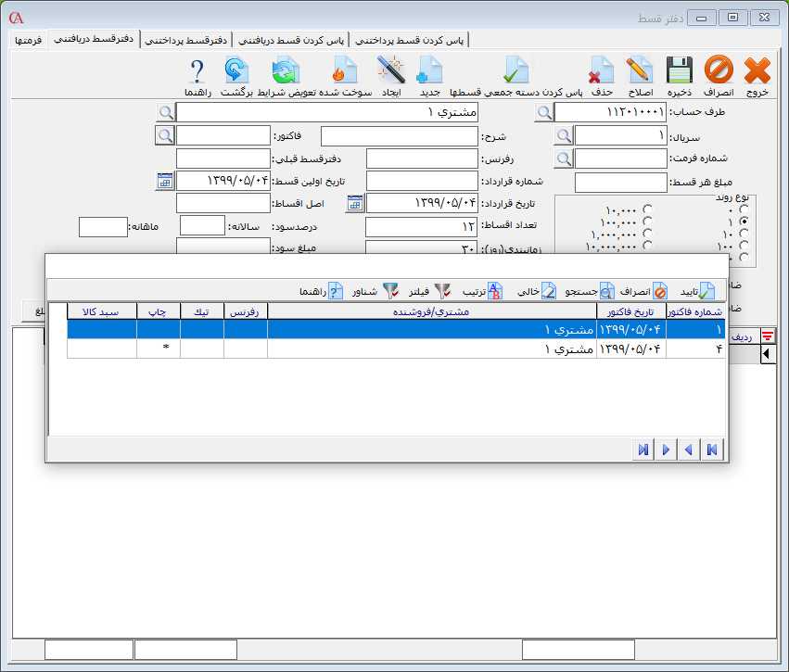Click the Save (ذخیره) floppy disk icon
This screenshot has height=672, width=789.
(680, 70)
